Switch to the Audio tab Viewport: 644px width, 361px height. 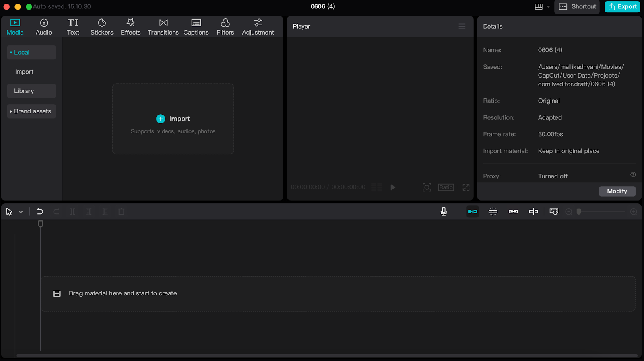[x=44, y=27]
